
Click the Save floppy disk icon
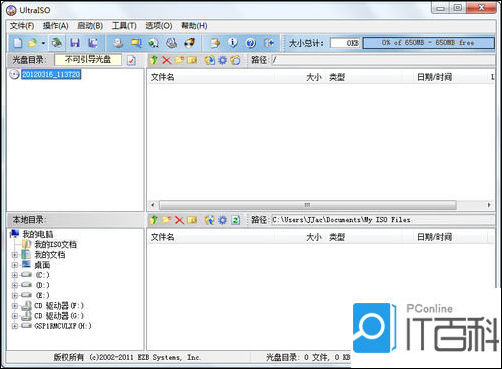(x=75, y=43)
